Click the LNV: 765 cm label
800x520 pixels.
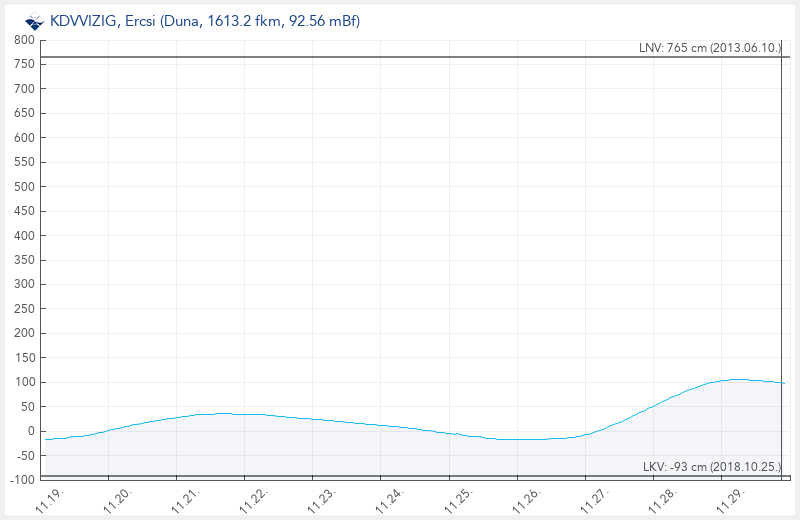710,48
